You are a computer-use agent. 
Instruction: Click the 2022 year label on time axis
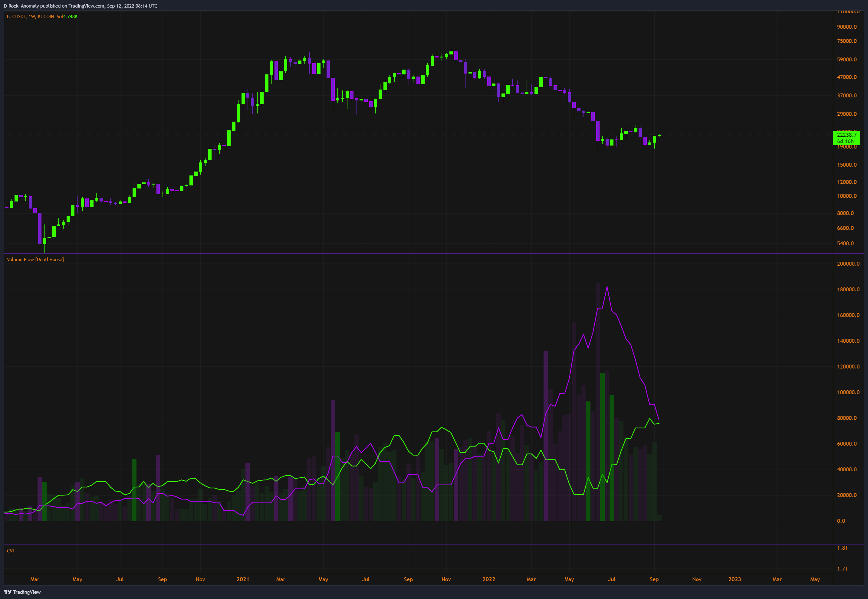point(489,579)
